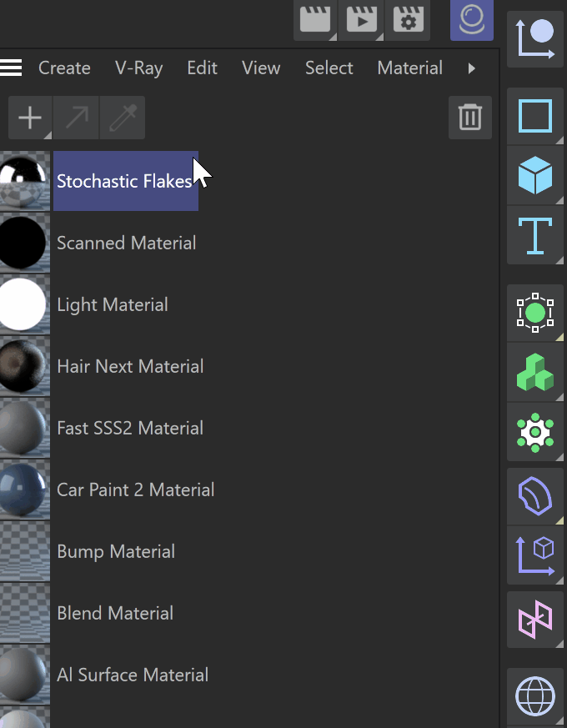Select Bump Material in the list
Viewport: 567px width, 728px height.
(x=116, y=551)
